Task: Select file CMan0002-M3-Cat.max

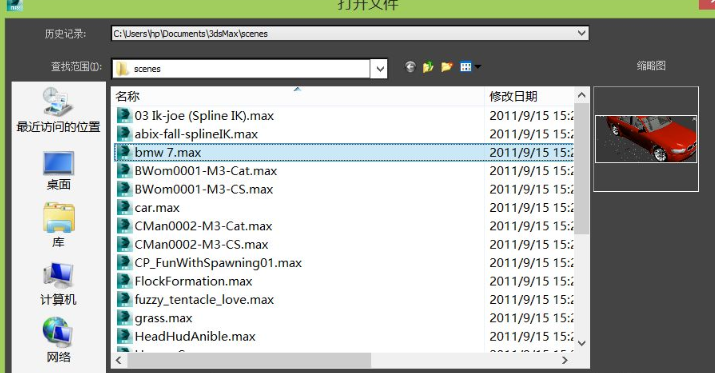Action: (x=203, y=226)
